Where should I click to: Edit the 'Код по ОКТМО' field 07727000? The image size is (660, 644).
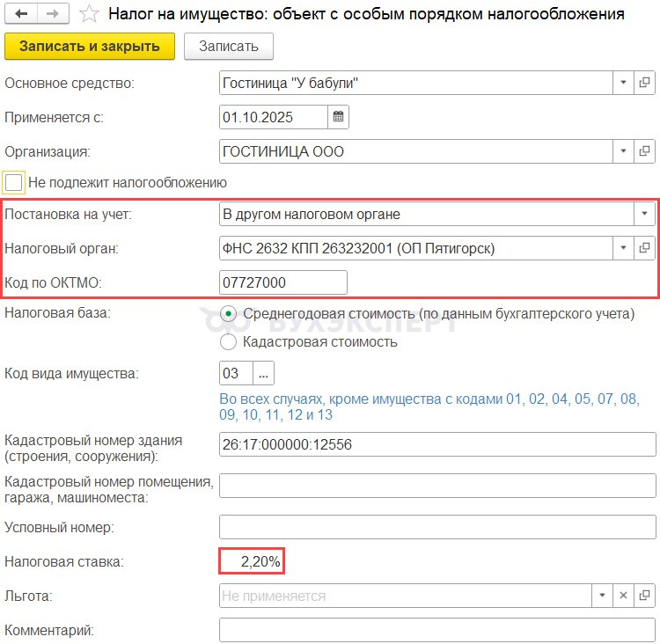point(283,282)
